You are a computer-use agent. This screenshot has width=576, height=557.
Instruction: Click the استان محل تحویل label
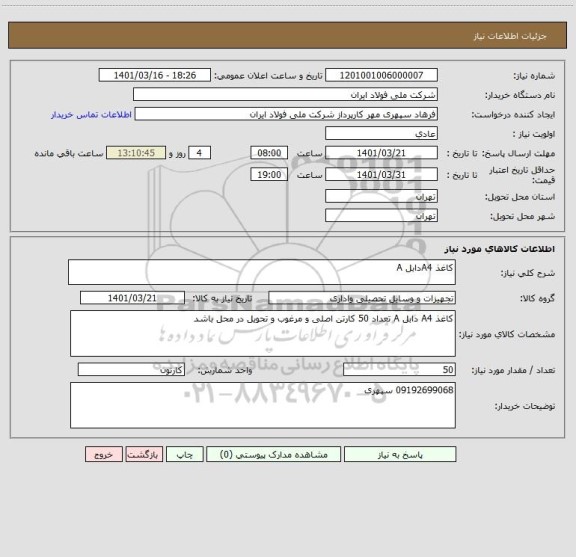pyautogui.click(x=520, y=197)
